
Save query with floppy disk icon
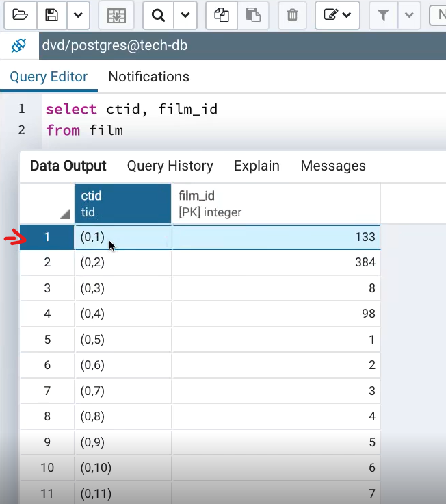52,15
